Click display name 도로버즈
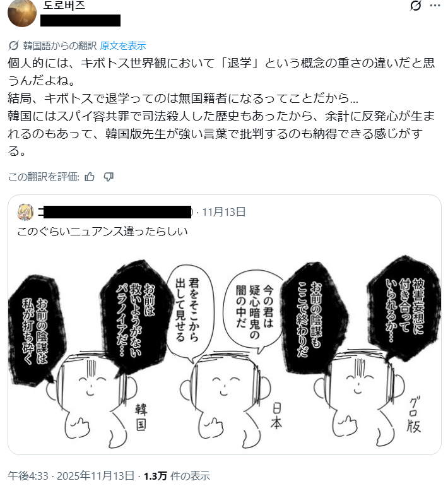The width and height of the screenshot is (448, 486). click(64, 5)
